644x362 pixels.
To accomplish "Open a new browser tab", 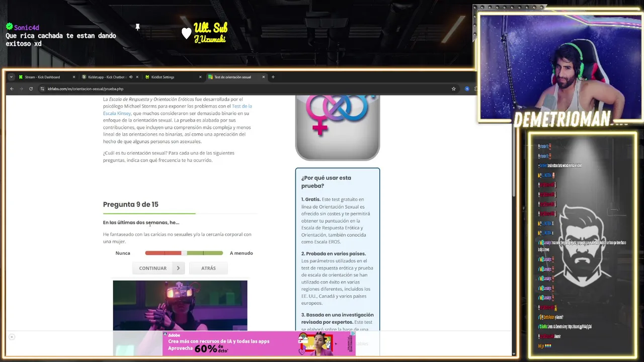I will (273, 77).
